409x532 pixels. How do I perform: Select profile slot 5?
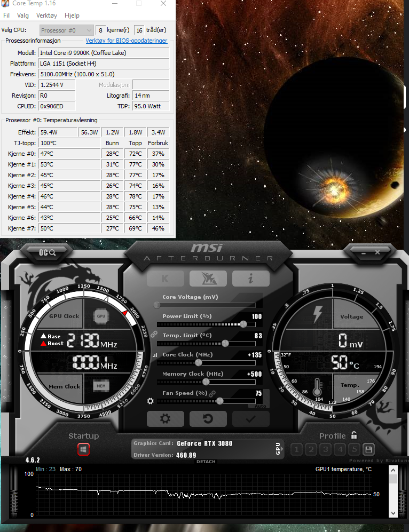(x=355, y=449)
